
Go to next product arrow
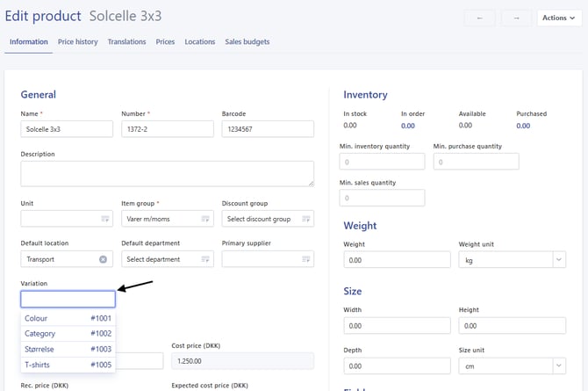click(x=516, y=18)
